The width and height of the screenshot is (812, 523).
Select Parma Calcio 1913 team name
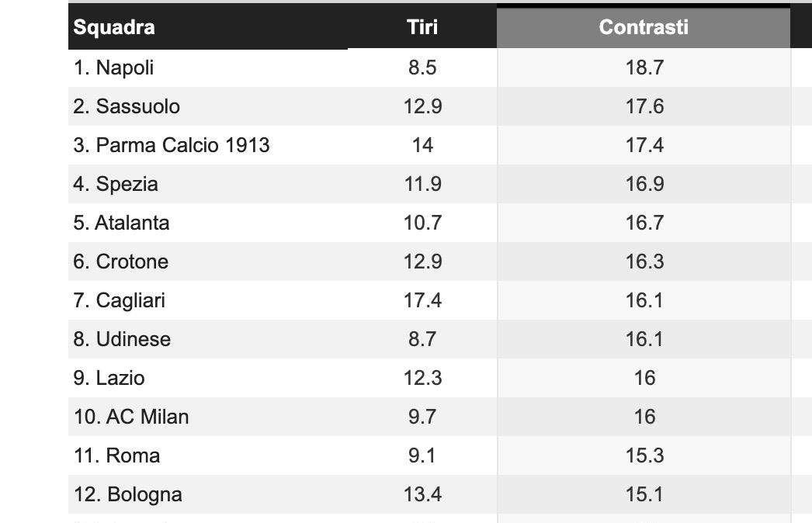pyautogui.click(x=172, y=145)
